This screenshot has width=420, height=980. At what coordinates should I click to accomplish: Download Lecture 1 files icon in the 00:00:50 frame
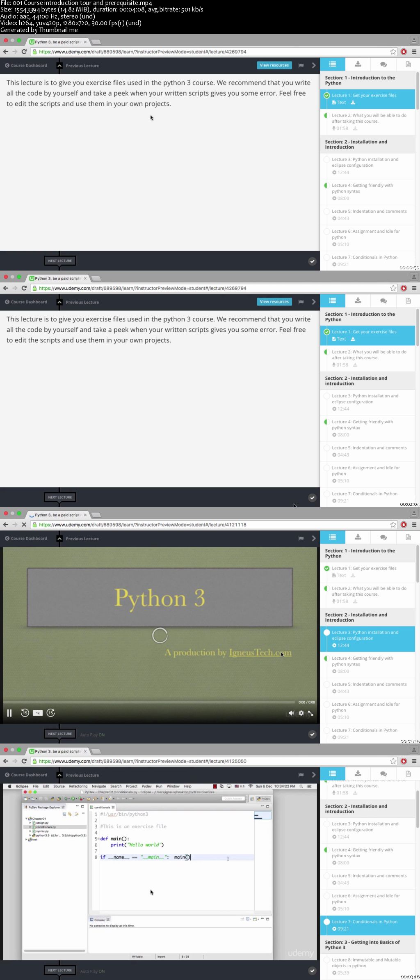(x=353, y=103)
